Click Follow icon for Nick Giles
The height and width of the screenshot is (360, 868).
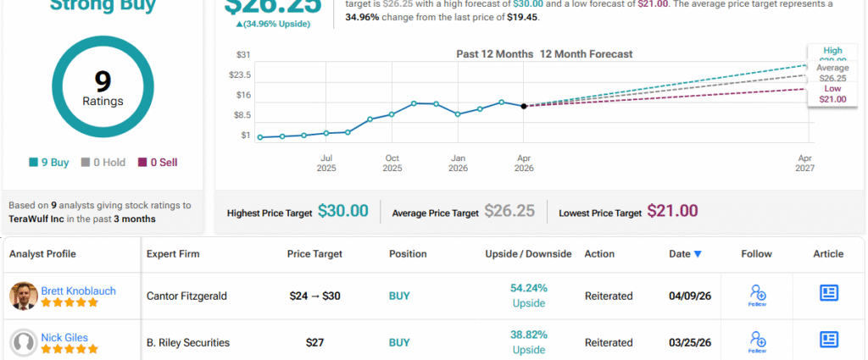pos(758,341)
